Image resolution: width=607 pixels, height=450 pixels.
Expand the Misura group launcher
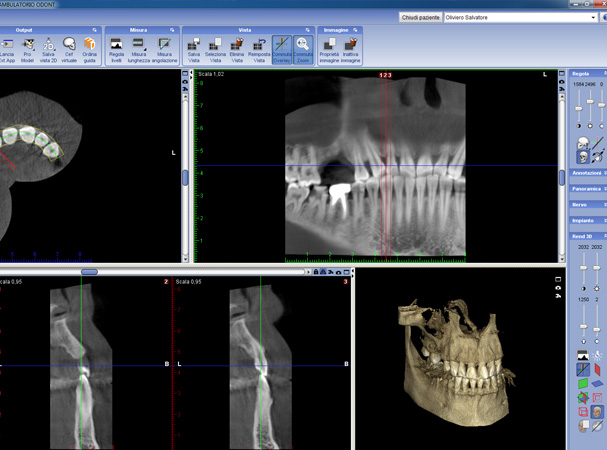tap(172, 30)
